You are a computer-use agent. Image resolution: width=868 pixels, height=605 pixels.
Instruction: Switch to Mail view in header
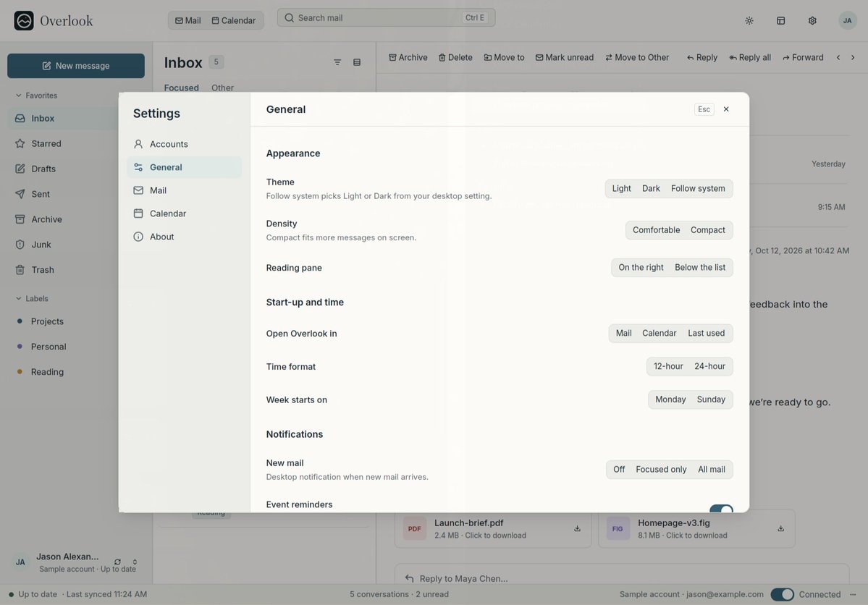point(187,20)
